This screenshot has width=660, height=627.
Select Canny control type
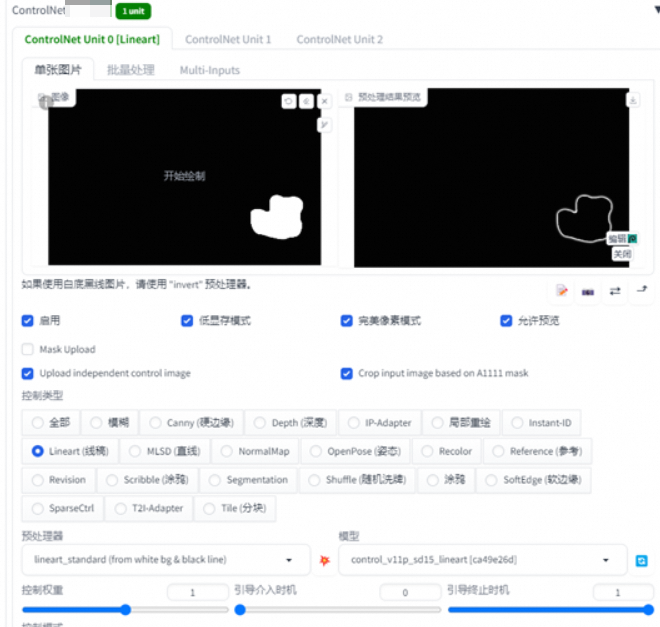[192, 422]
